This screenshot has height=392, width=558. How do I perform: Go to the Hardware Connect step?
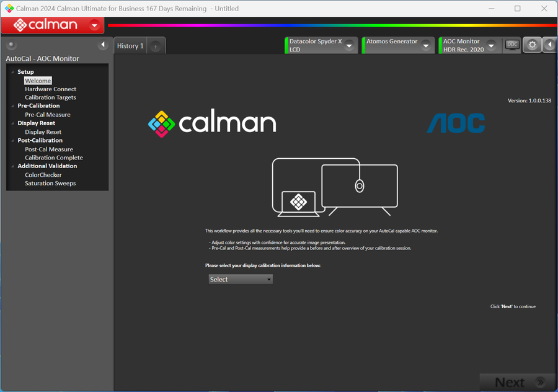click(x=51, y=89)
